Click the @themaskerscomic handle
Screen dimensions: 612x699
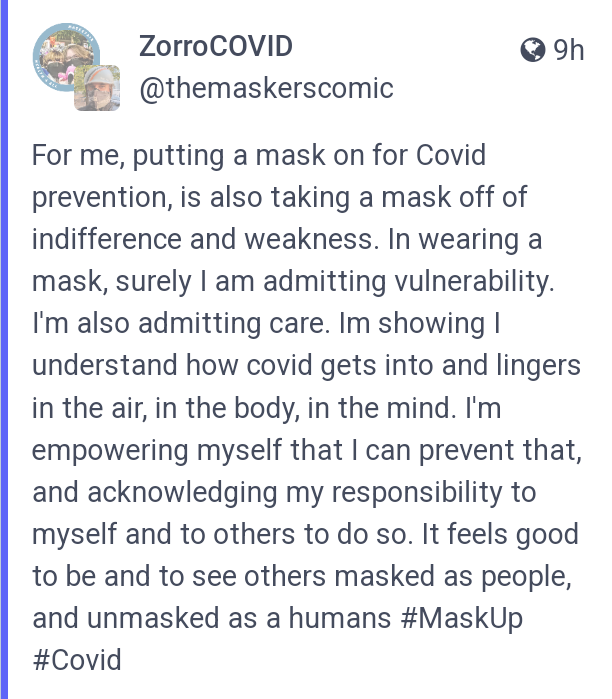tap(266, 88)
